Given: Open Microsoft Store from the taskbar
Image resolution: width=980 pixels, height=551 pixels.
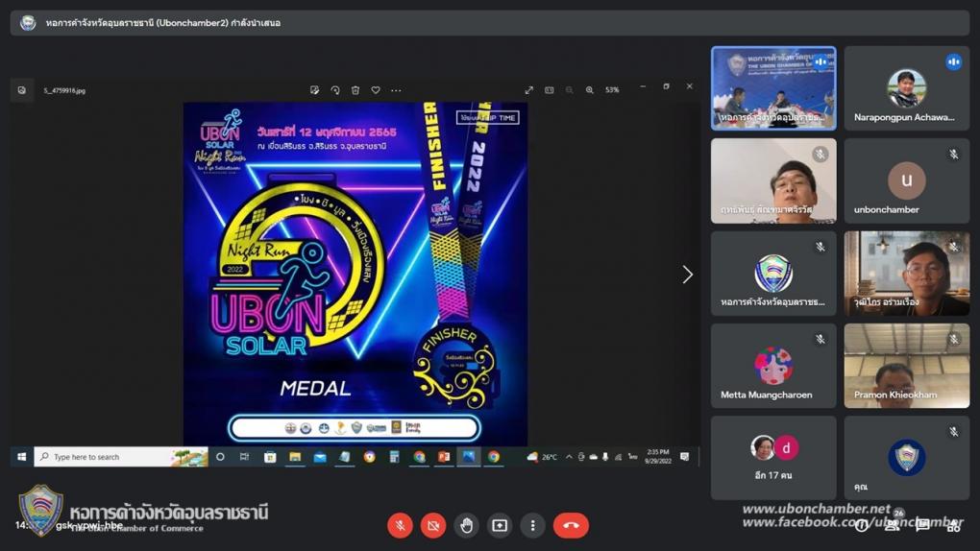Looking at the screenshot, I should click(270, 457).
